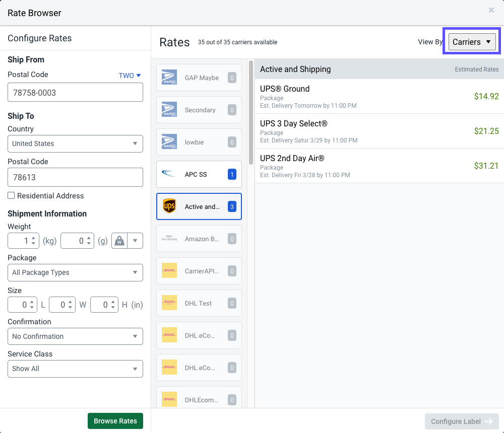
Task: Select the UPS 3 Day Select rate
Action: [380, 131]
